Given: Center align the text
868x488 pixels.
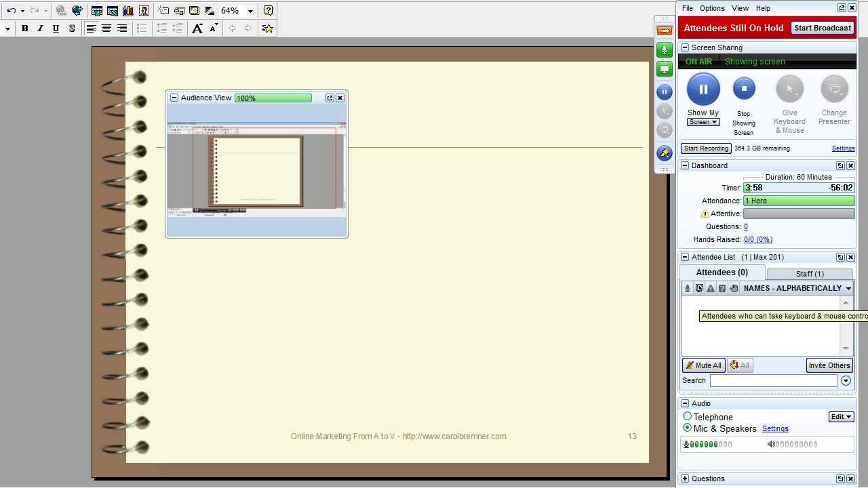Looking at the screenshot, I should coord(106,28).
